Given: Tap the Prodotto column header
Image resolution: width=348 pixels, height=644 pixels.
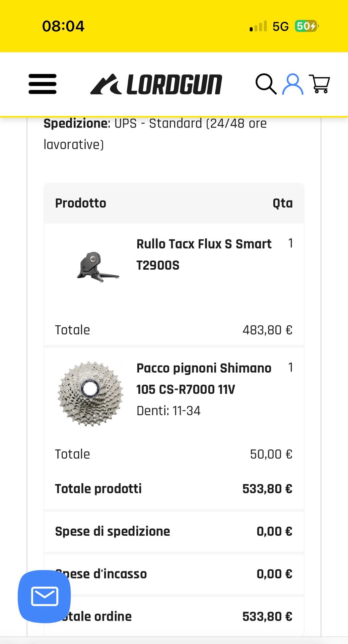Looking at the screenshot, I should (x=81, y=203).
